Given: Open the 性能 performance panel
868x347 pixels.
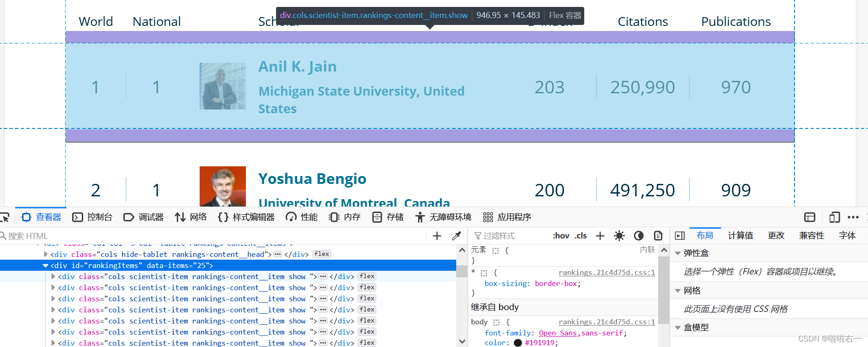Looking at the screenshot, I should (x=302, y=217).
